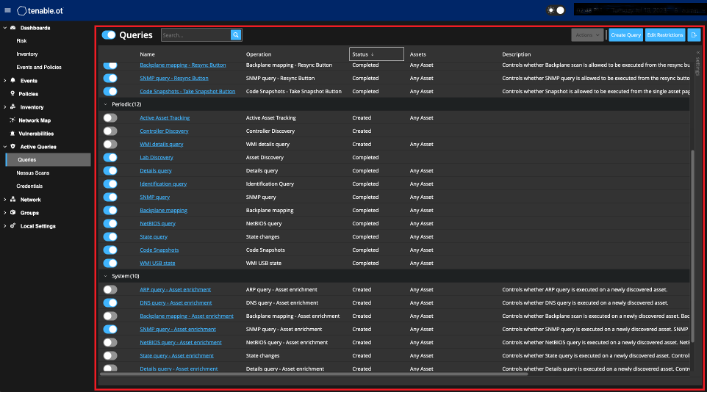Open Credentials in sidebar
710x395 pixels.
pos(29,186)
